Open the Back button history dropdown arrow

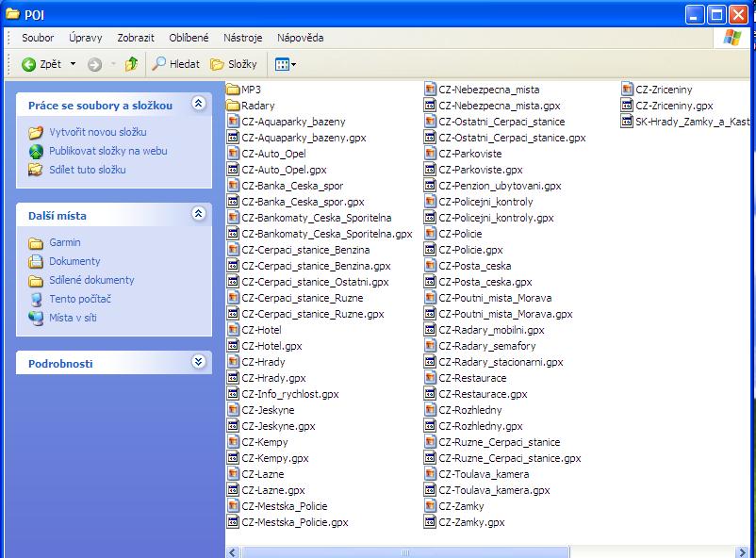(73, 64)
